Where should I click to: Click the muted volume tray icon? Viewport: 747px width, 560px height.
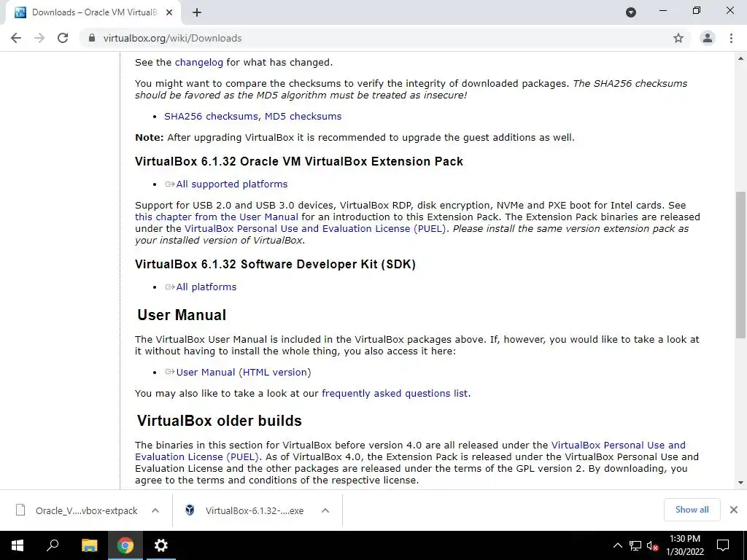coord(653,545)
